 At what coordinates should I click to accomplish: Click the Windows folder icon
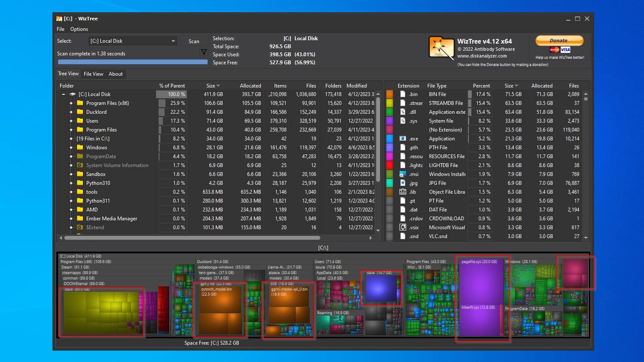pos(80,147)
